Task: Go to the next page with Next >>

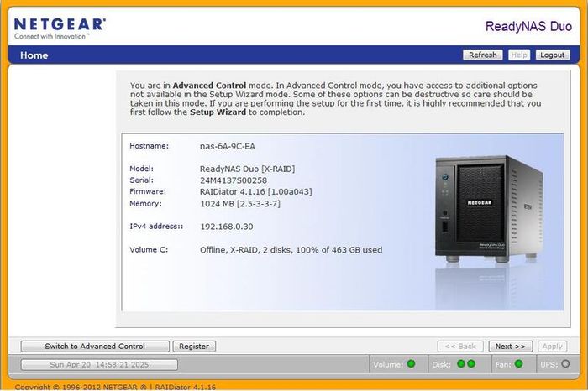Action: (511, 346)
